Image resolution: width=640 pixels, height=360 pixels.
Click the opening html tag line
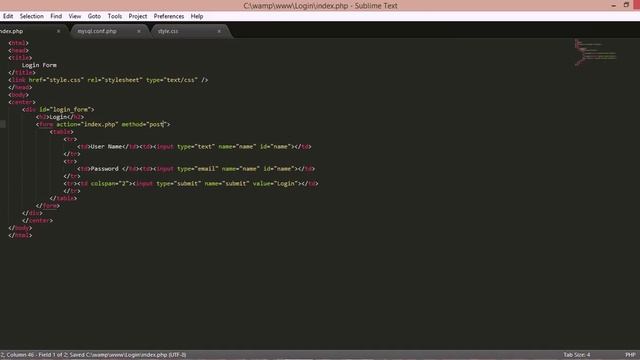18,43
